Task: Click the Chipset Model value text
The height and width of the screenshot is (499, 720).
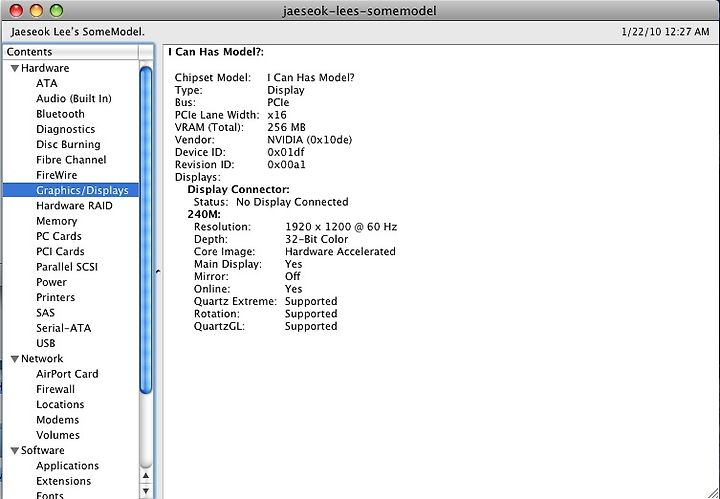Action: tap(311, 78)
